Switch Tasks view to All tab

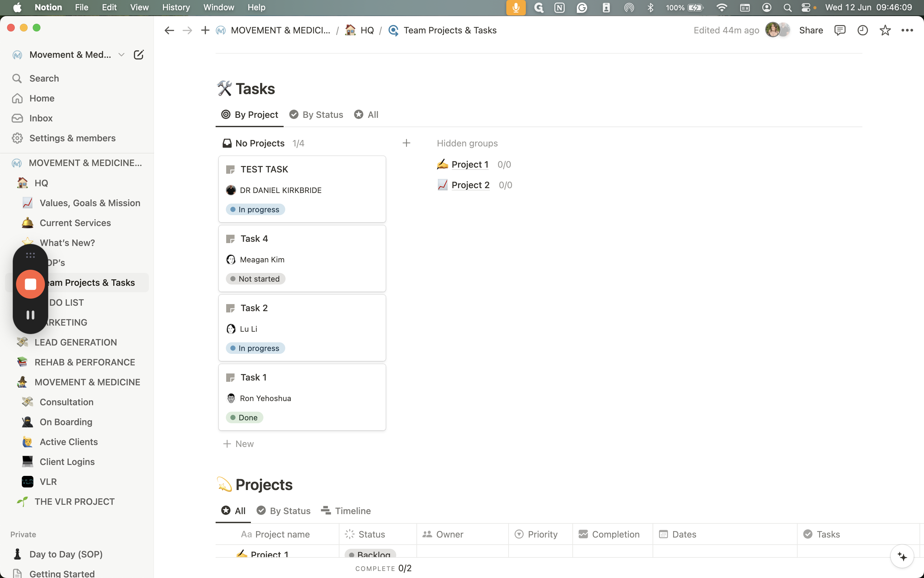[x=366, y=115]
